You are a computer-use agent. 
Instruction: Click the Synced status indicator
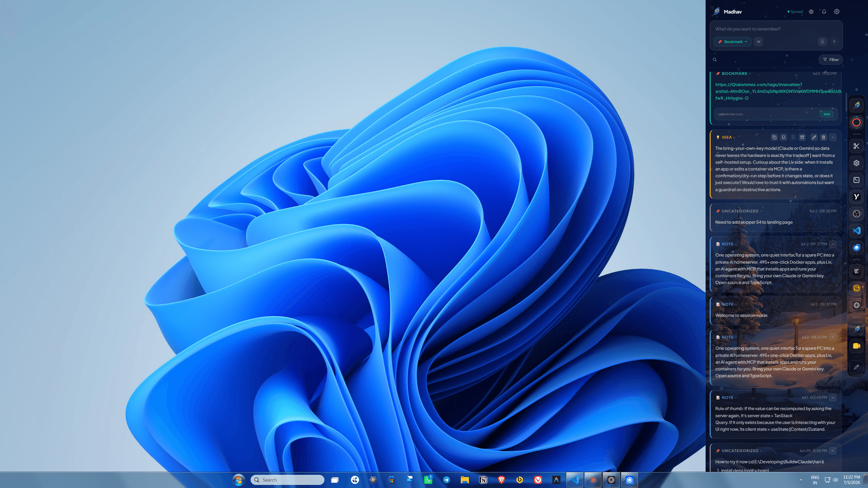795,12
